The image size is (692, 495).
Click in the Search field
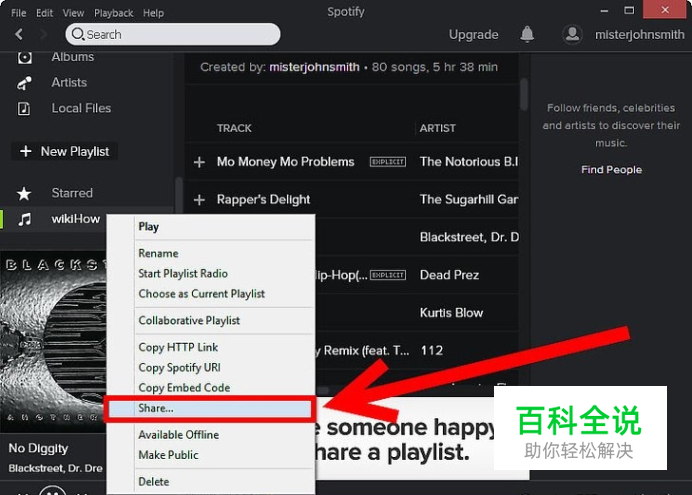[173, 34]
